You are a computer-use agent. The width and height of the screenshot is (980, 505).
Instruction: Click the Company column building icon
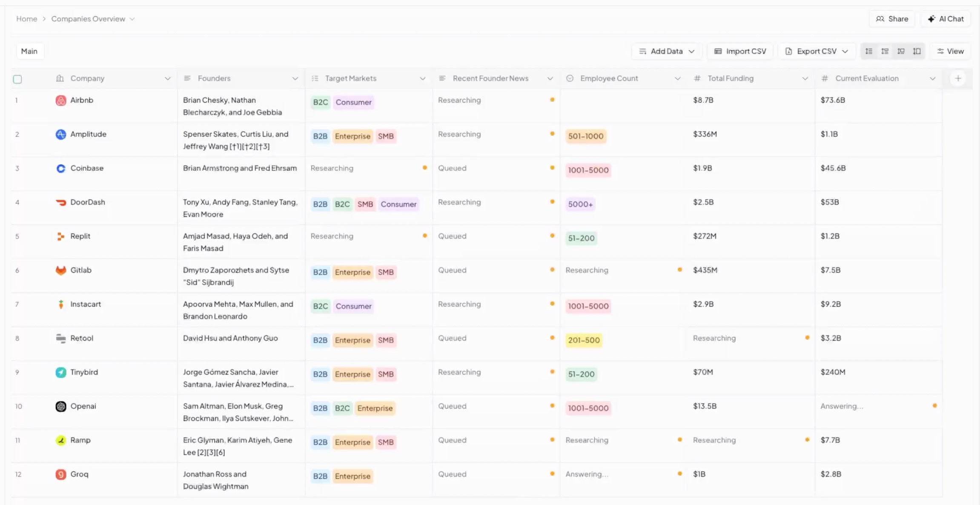coord(60,78)
